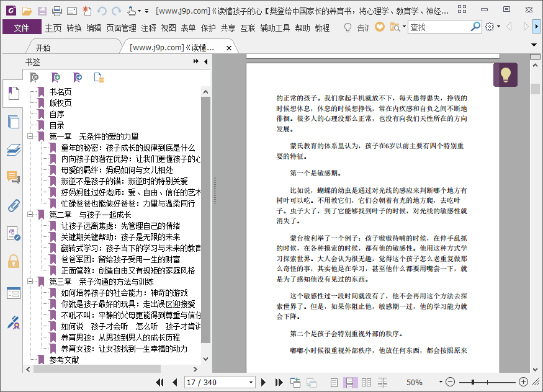Jump to bookmark 参考文献
Image resolution: width=543 pixels, height=392 pixels.
64,360
